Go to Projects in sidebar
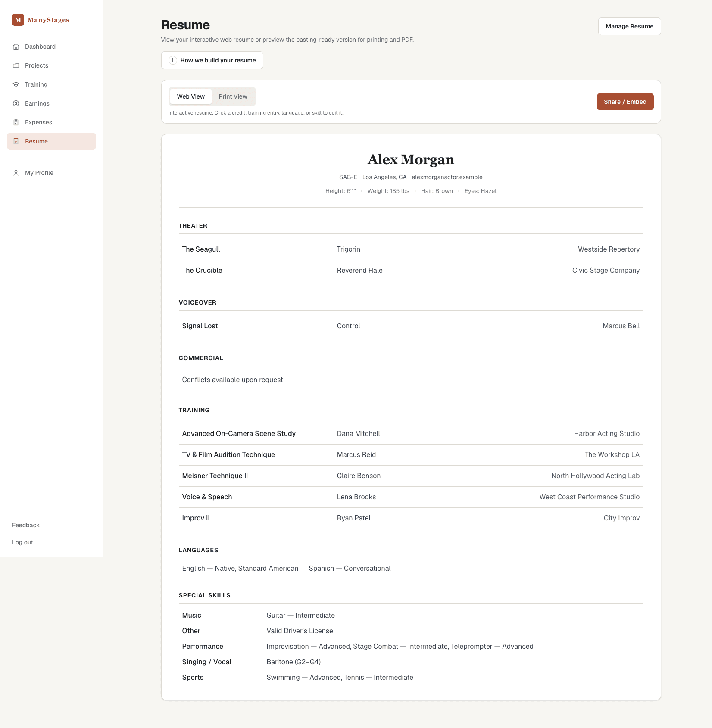Screen dimensions: 712x728 click(x=51, y=65)
